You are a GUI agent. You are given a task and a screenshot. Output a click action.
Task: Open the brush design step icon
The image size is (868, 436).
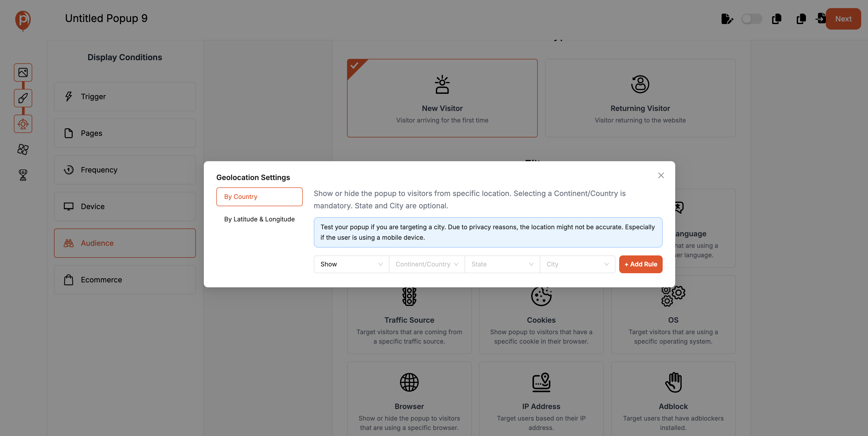[x=23, y=98]
